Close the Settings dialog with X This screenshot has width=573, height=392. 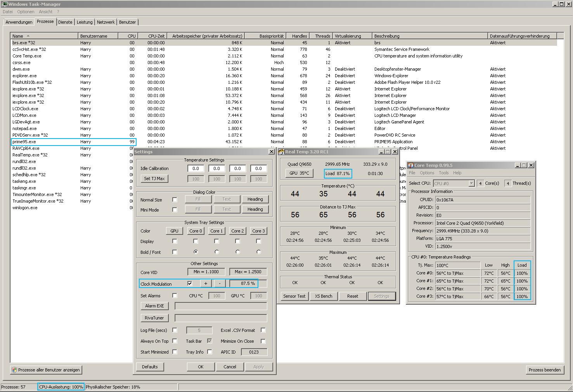[272, 152]
